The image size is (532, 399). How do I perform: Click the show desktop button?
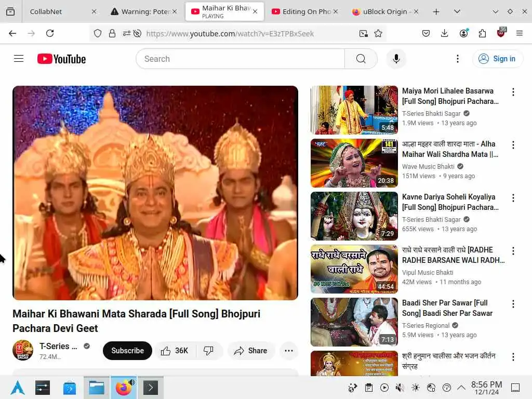tap(515, 388)
